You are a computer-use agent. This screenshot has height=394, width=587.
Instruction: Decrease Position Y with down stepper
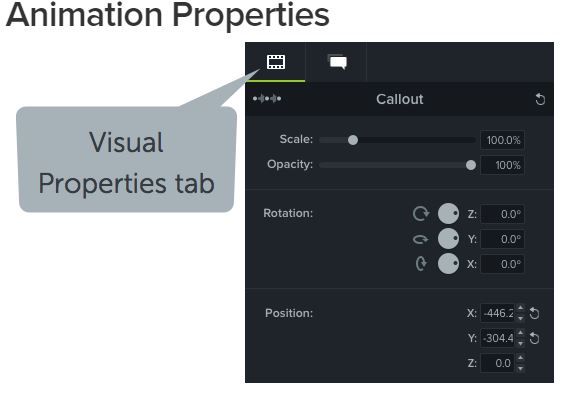click(x=520, y=343)
